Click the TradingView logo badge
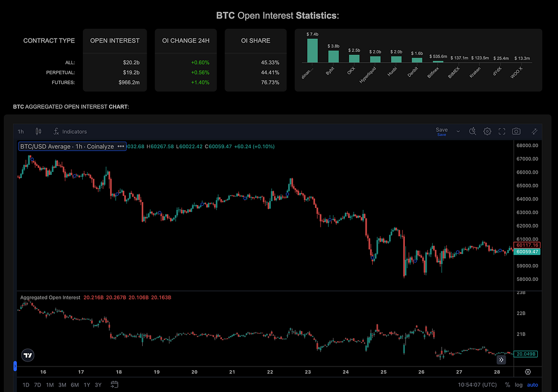Screen dimensions: 558x392 (x=28, y=355)
